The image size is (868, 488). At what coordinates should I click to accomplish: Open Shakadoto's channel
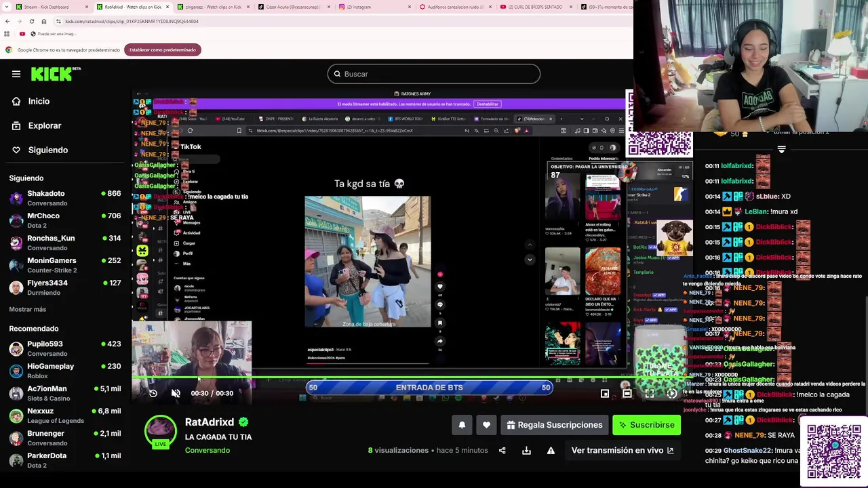[x=65, y=198]
